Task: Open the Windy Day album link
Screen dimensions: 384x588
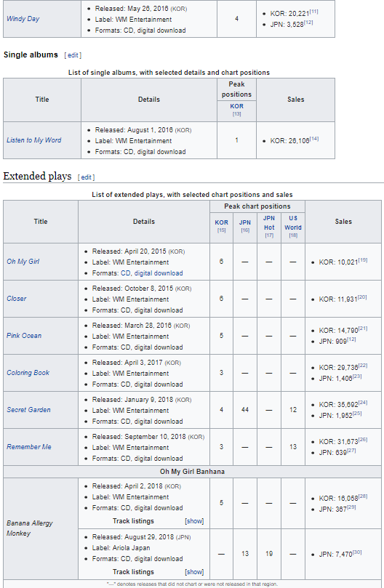Action: pyautogui.click(x=23, y=19)
